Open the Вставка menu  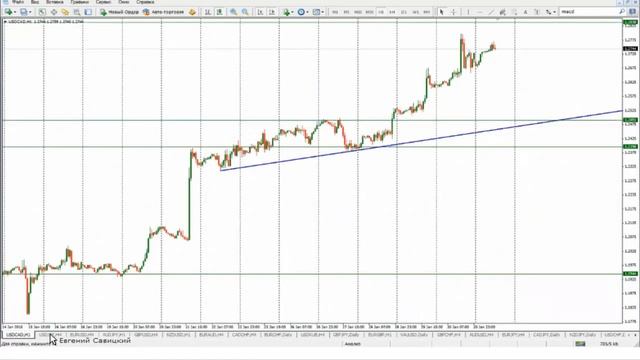point(54,2)
